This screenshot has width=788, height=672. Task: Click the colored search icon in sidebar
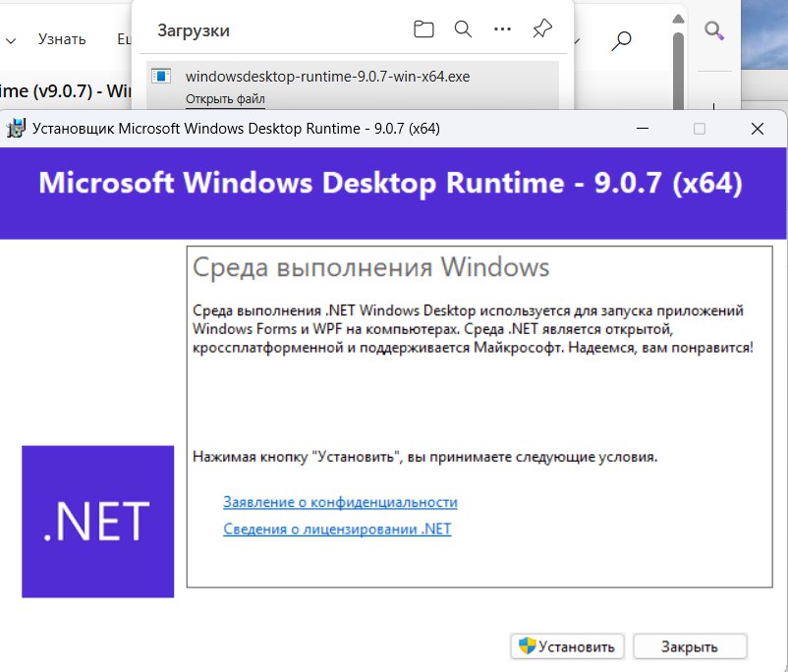click(x=713, y=31)
